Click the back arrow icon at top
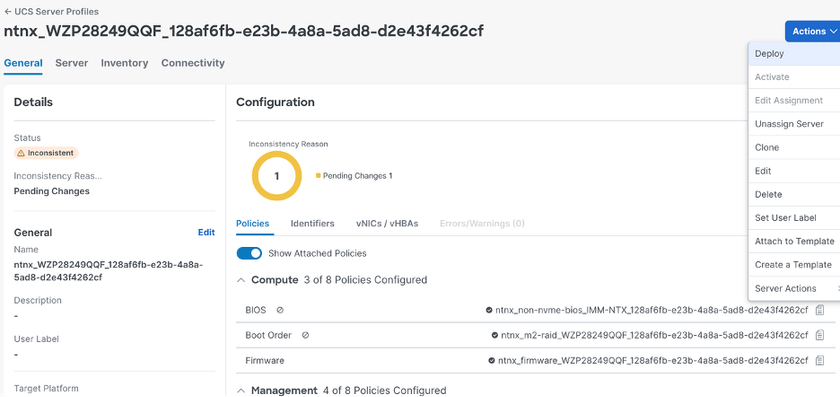Viewport: 840px width, 397px height. click(8, 11)
